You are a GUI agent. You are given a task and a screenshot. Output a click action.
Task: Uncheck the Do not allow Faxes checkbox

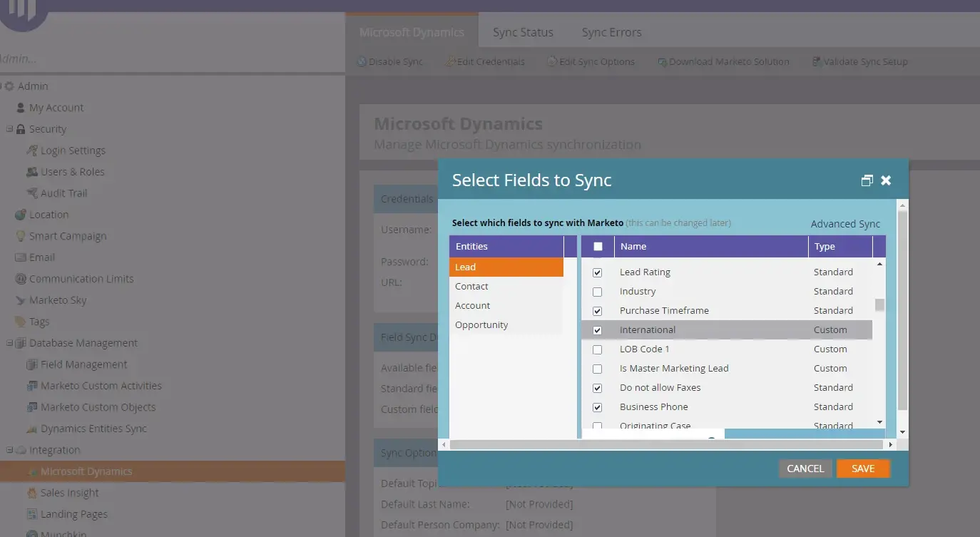pyautogui.click(x=598, y=388)
